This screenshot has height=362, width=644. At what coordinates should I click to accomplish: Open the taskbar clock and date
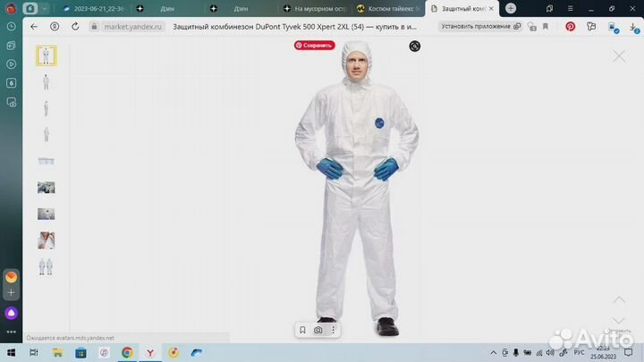[x=604, y=352]
